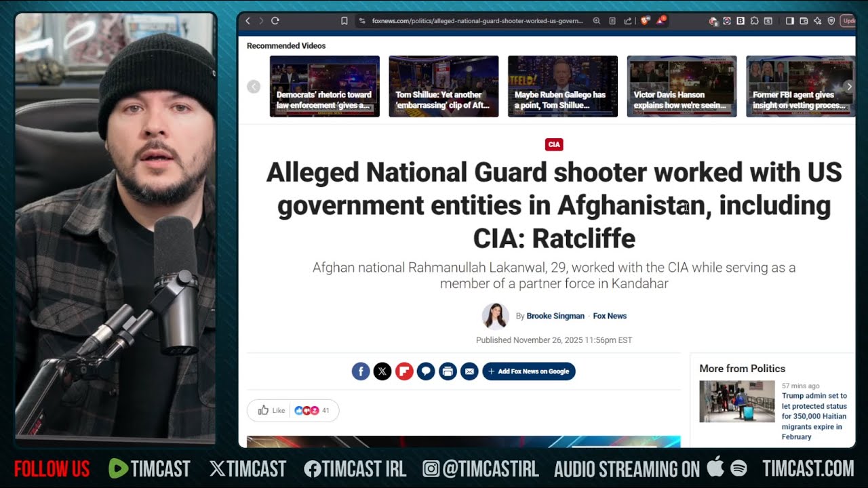Image resolution: width=868 pixels, height=488 pixels.
Task: Open the browser extensions puzzle icon
Action: (754, 21)
